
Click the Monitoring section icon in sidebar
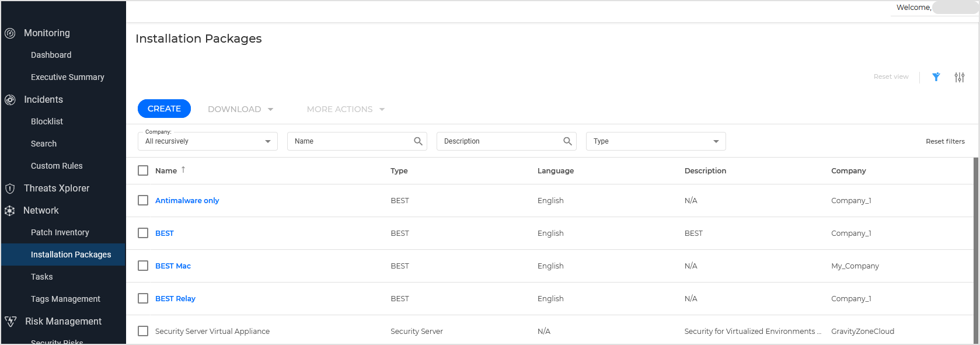click(10, 33)
